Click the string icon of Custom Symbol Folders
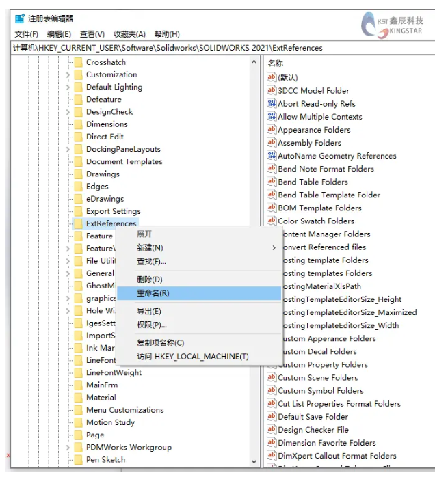 (272, 390)
